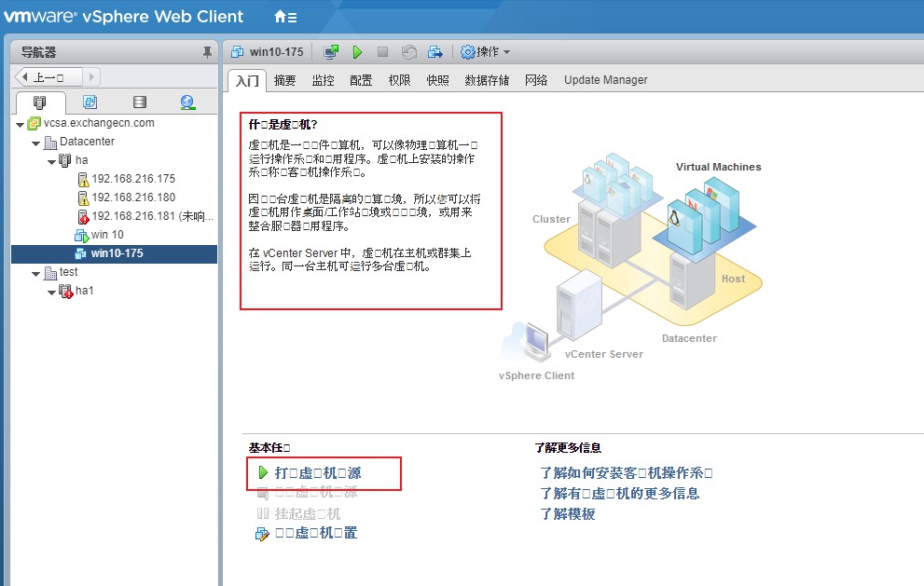
Task: Open the 数据存储 tab
Action: [x=487, y=80]
